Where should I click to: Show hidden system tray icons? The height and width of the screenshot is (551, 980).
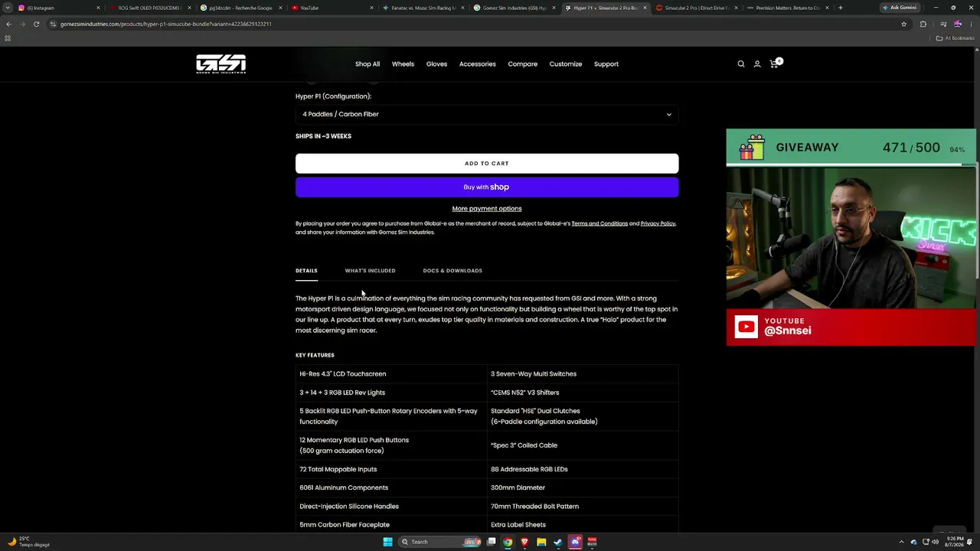pyautogui.click(x=901, y=542)
